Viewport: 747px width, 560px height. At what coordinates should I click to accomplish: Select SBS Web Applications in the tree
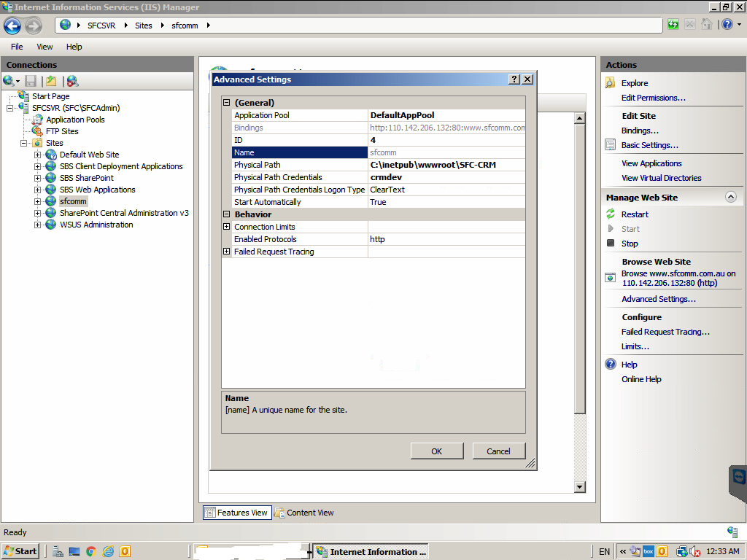point(97,190)
